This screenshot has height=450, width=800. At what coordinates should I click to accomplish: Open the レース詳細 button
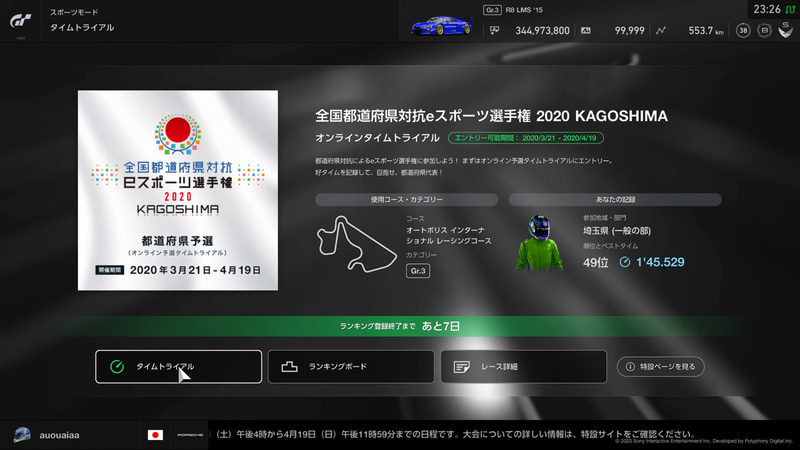[x=524, y=366]
